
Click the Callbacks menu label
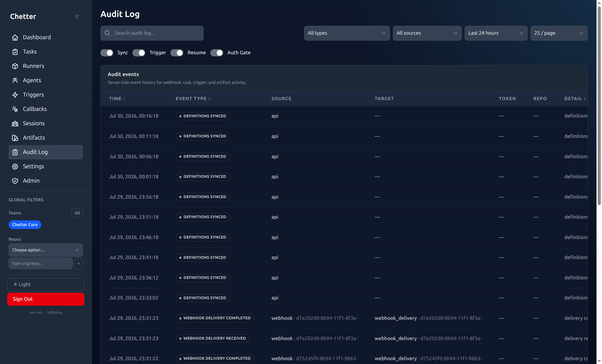click(35, 109)
